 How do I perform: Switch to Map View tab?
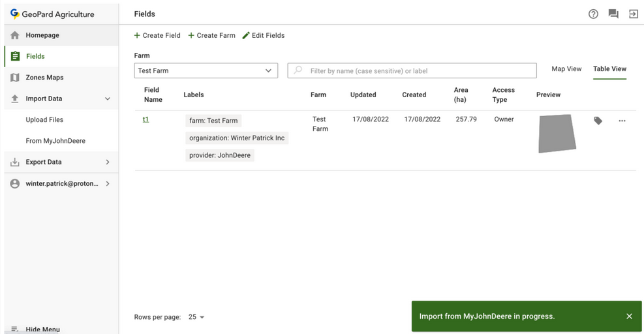pos(566,69)
